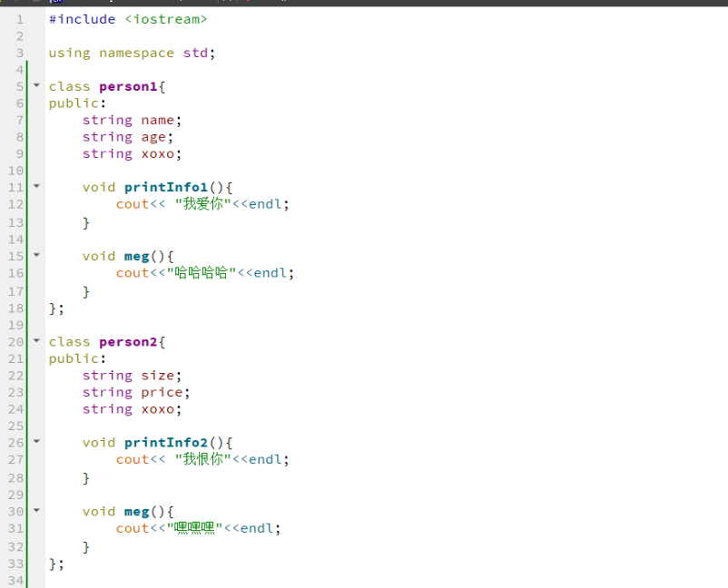Place cursor on "#include" directive

(83, 19)
